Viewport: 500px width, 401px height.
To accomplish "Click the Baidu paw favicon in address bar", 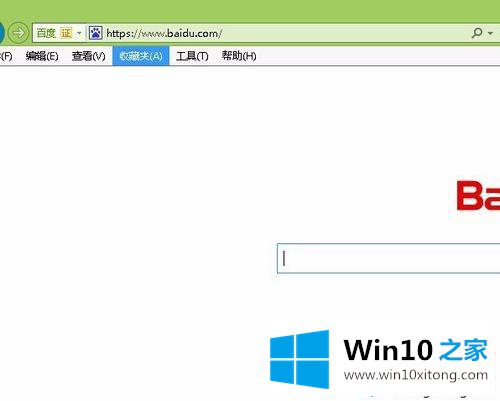I will click(95, 33).
